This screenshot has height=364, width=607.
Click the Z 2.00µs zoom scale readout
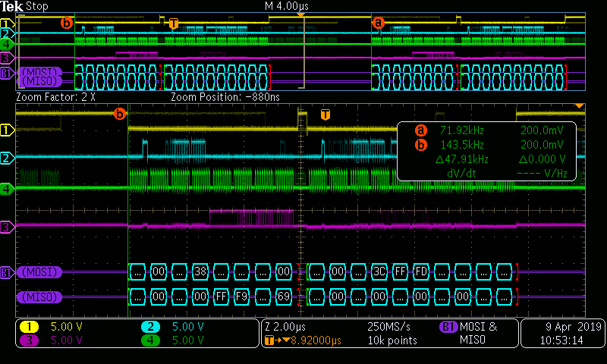tap(285, 327)
